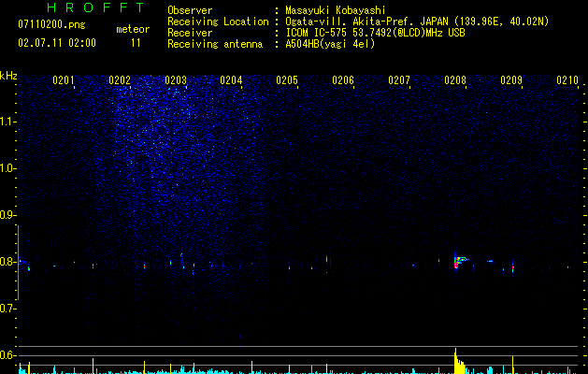
Task: Click the 0.8 frequency axis label
Action: [x=7, y=262]
